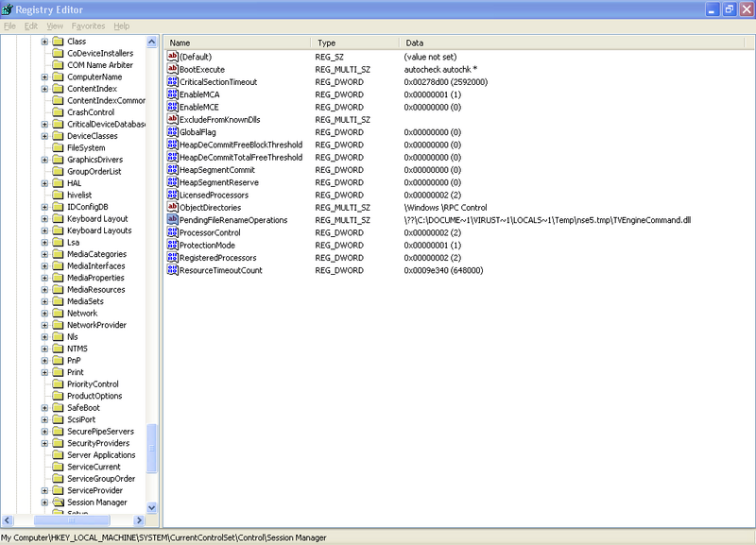Screen dimensions: 756x545
Task: Click the EnableMCE DWORD icon
Action: (173, 107)
